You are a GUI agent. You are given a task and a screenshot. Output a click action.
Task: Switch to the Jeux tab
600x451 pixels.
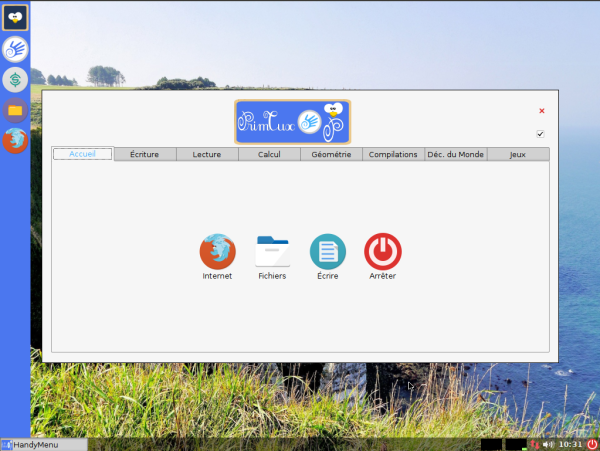518,155
